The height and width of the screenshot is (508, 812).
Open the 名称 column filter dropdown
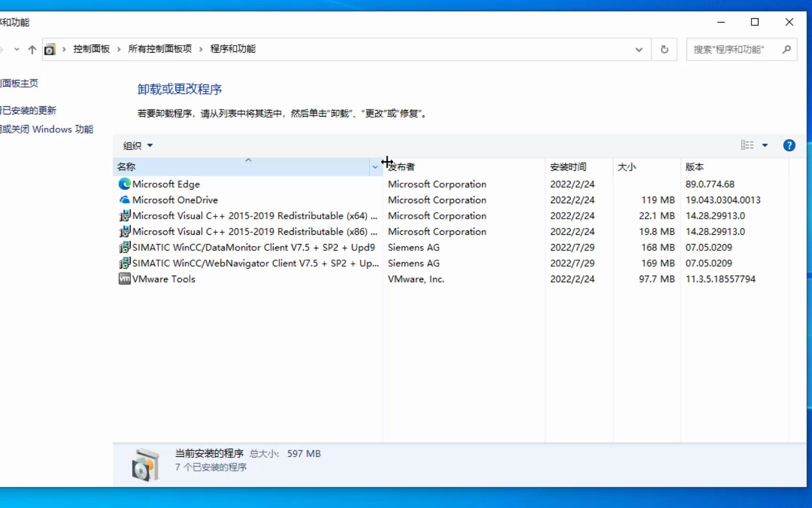point(375,167)
